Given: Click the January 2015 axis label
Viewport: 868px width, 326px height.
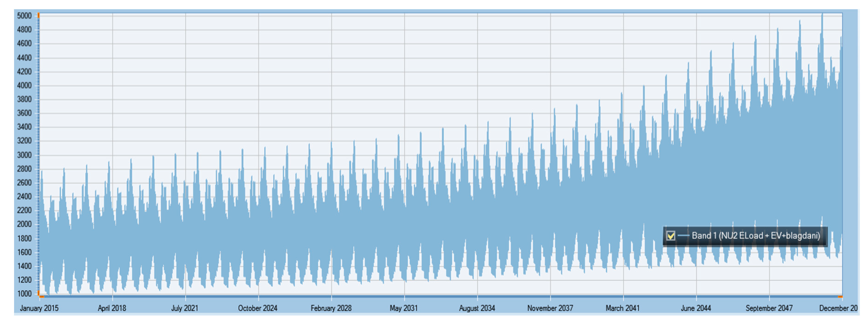Looking at the screenshot, I should point(39,308).
